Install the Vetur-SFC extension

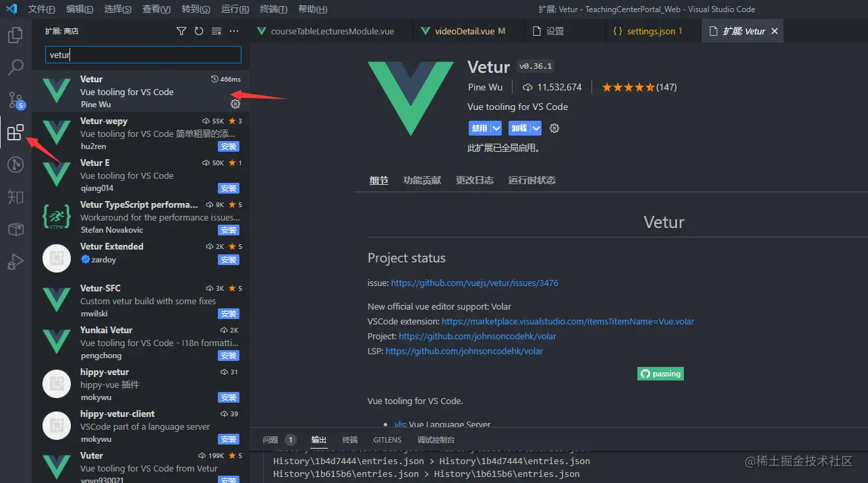(x=229, y=314)
